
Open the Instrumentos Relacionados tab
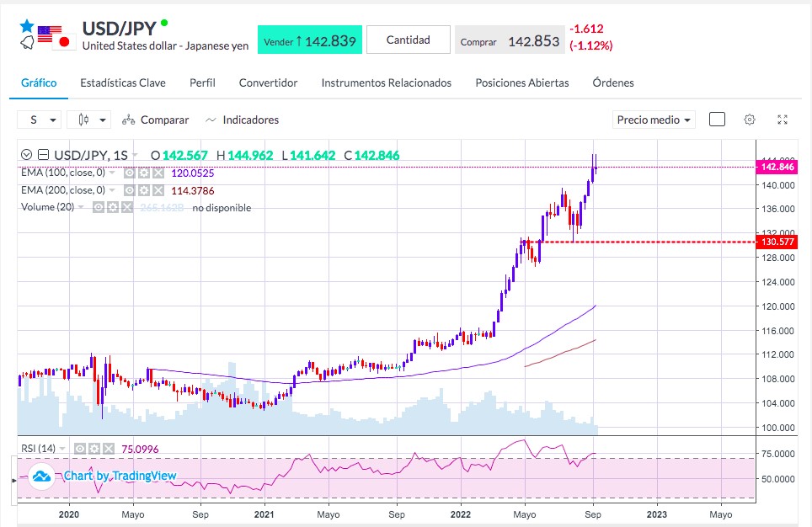click(387, 83)
